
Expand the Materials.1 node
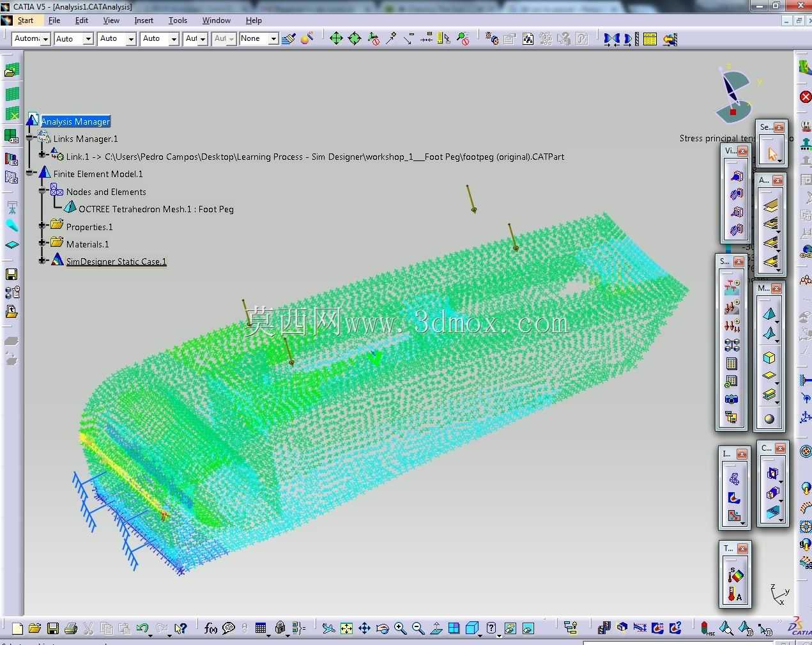click(x=42, y=242)
